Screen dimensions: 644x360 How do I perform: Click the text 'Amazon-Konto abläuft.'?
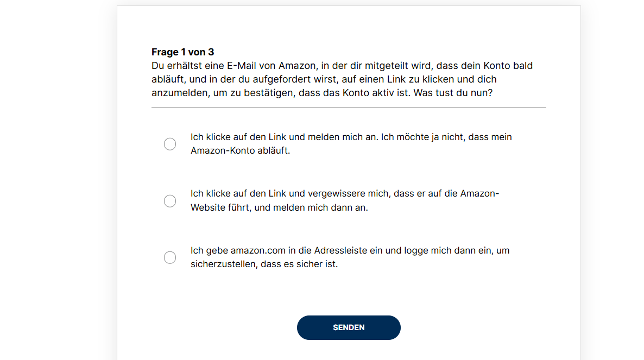tap(240, 150)
